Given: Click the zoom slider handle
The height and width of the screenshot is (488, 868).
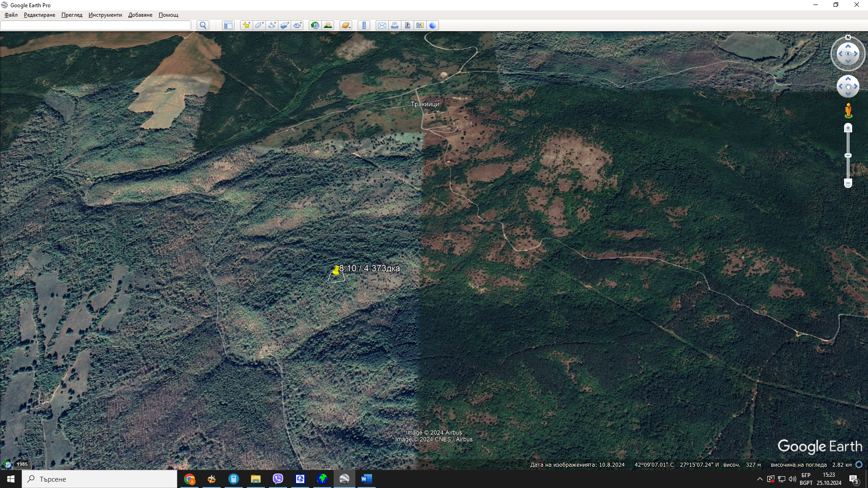Looking at the screenshot, I should 848,155.
